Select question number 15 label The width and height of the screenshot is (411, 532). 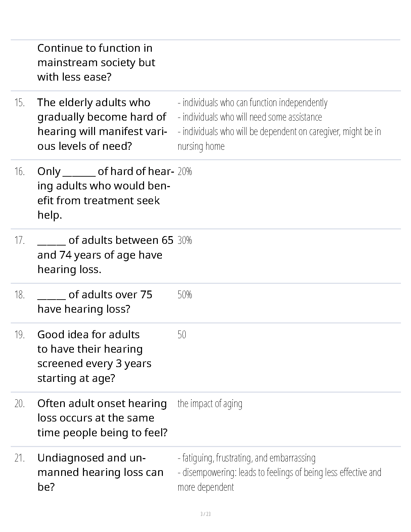[x=19, y=103]
